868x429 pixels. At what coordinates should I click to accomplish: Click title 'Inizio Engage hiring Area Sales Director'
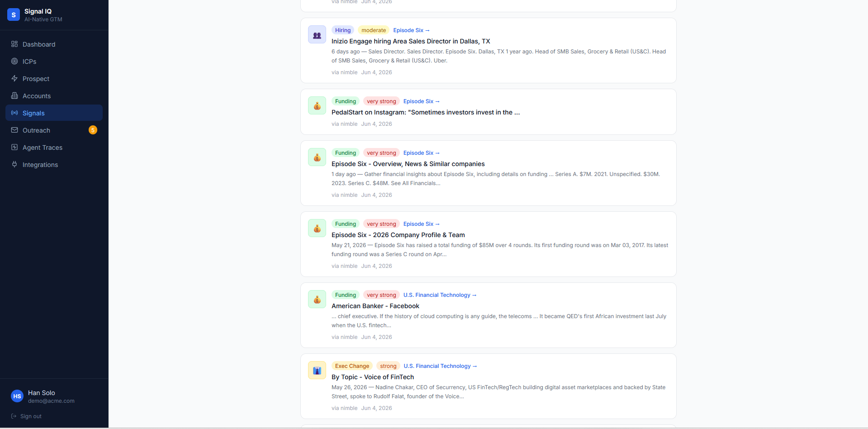coord(411,41)
